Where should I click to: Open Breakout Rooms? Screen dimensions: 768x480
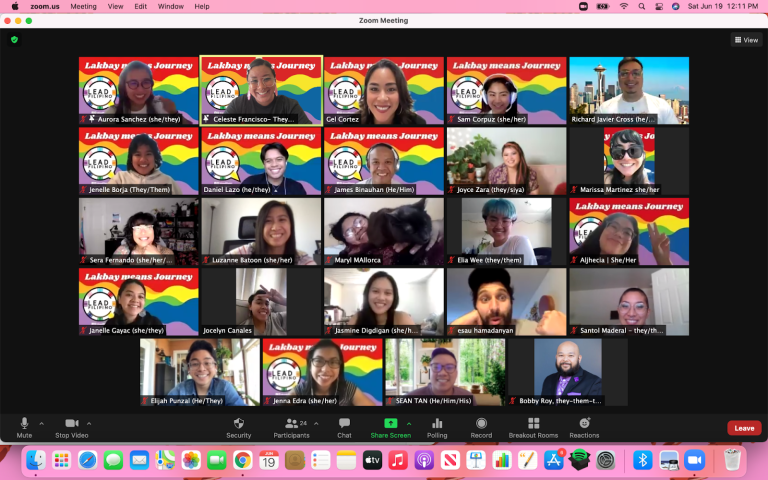coord(533,428)
